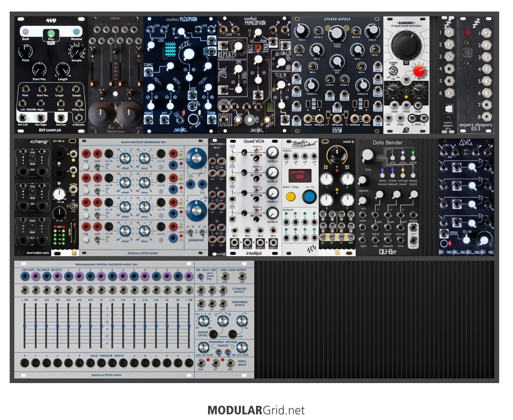
Task: Click the Bank CV jack on DIY Sampler
Action: tap(60, 104)
